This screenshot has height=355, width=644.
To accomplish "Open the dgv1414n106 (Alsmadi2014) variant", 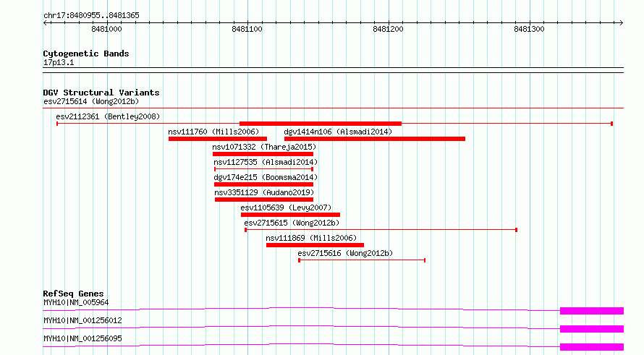I will pyautogui.click(x=338, y=132).
